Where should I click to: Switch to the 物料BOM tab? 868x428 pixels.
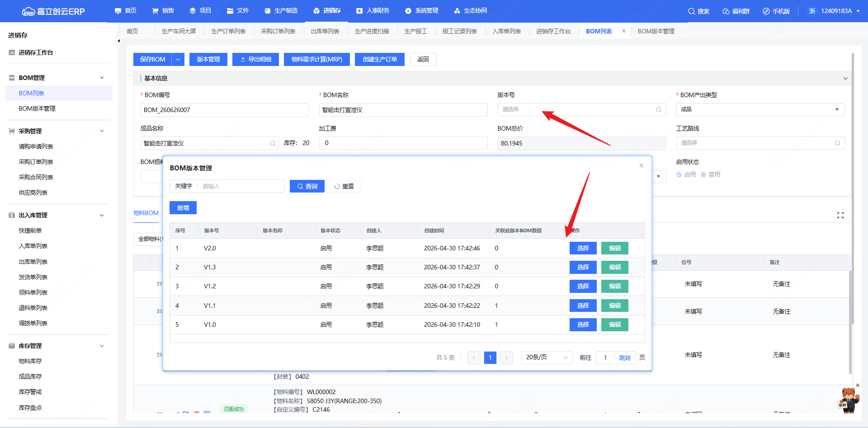[x=146, y=213]
